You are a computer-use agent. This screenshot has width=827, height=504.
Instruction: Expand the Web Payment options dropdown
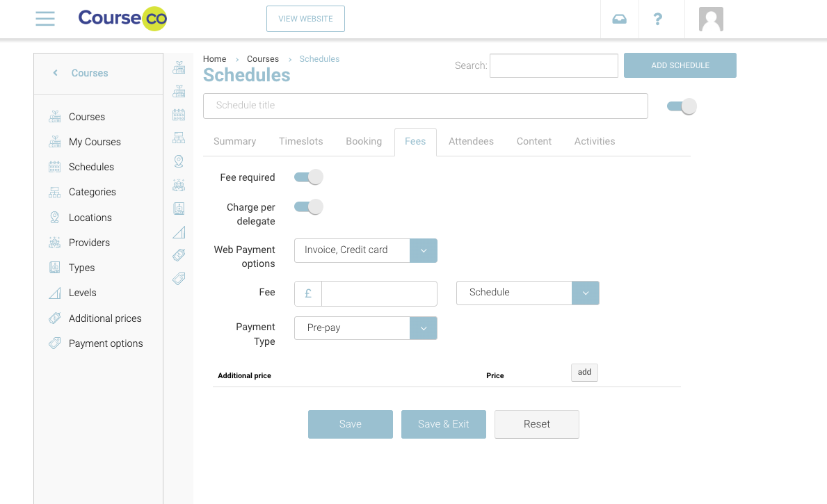pyautogui.click(x=423, y=250)
